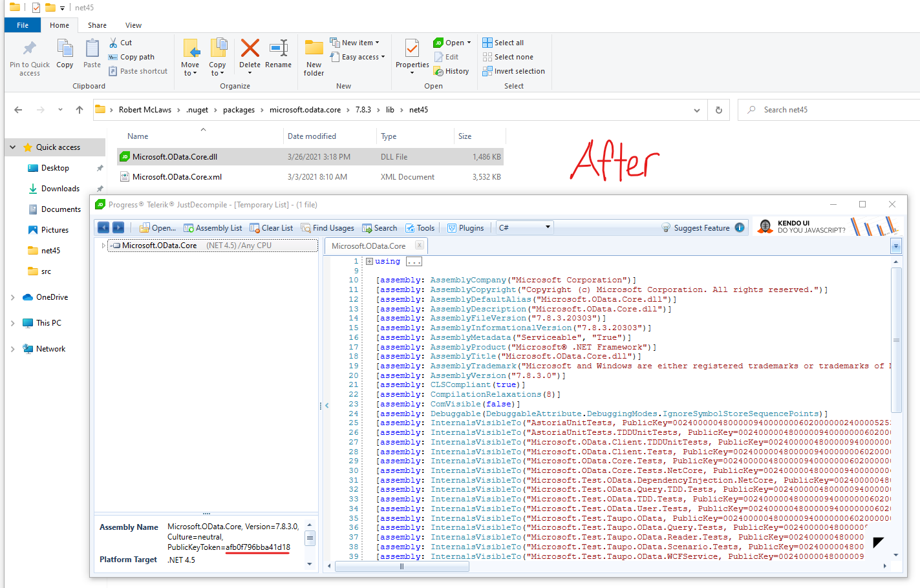Click Paste shortcut in ribbon

pos(138,71)
